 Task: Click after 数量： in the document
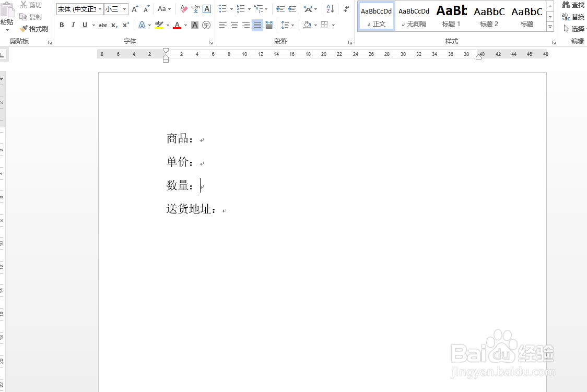(200, 185)
